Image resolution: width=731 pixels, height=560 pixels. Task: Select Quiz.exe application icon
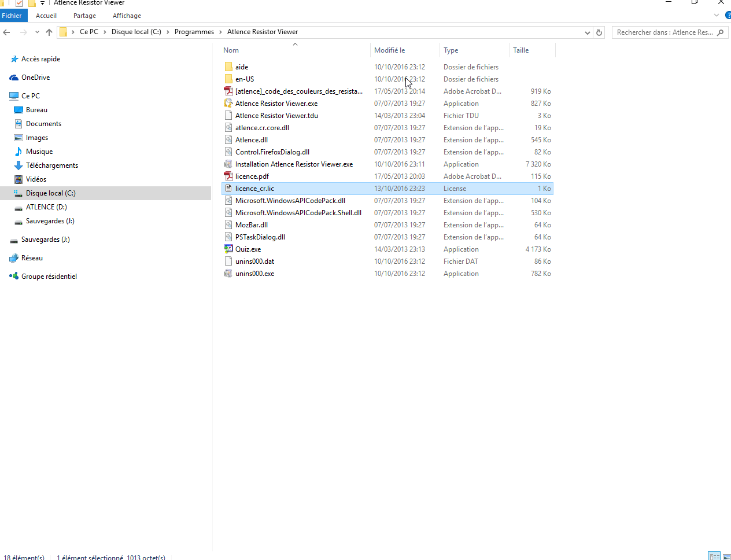point(228,249)
